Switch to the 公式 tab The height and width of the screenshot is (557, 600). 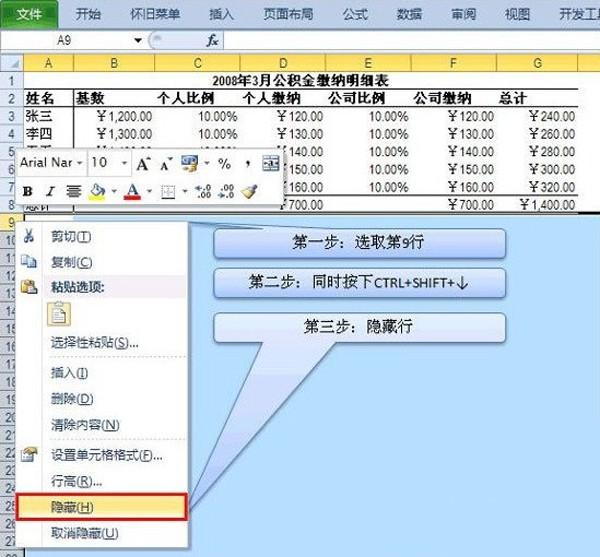pos(355,15)
